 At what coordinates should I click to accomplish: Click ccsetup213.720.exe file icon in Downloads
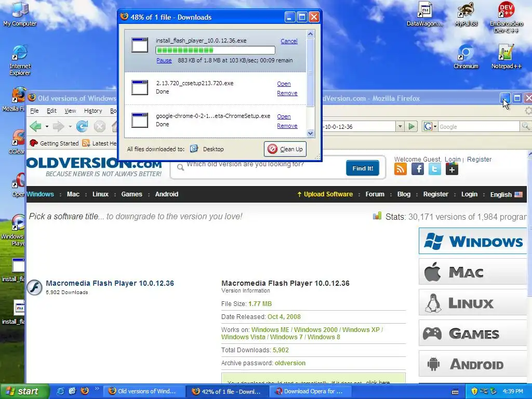tap(140, 87)
